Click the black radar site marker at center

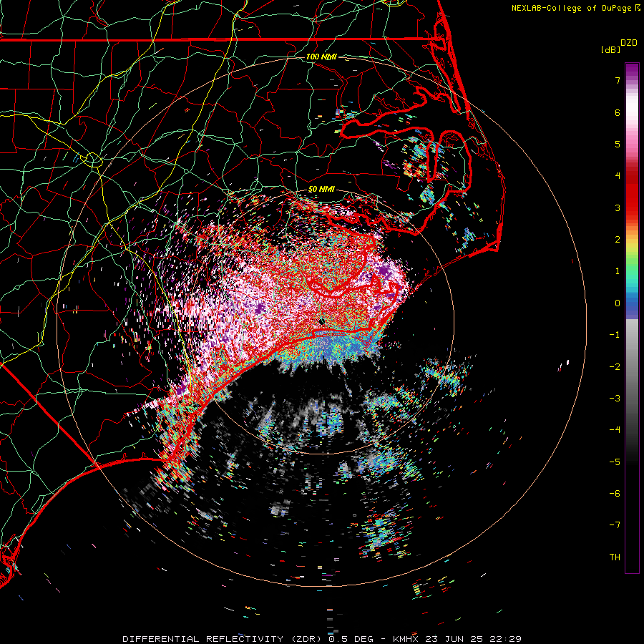tap(321, 322)
